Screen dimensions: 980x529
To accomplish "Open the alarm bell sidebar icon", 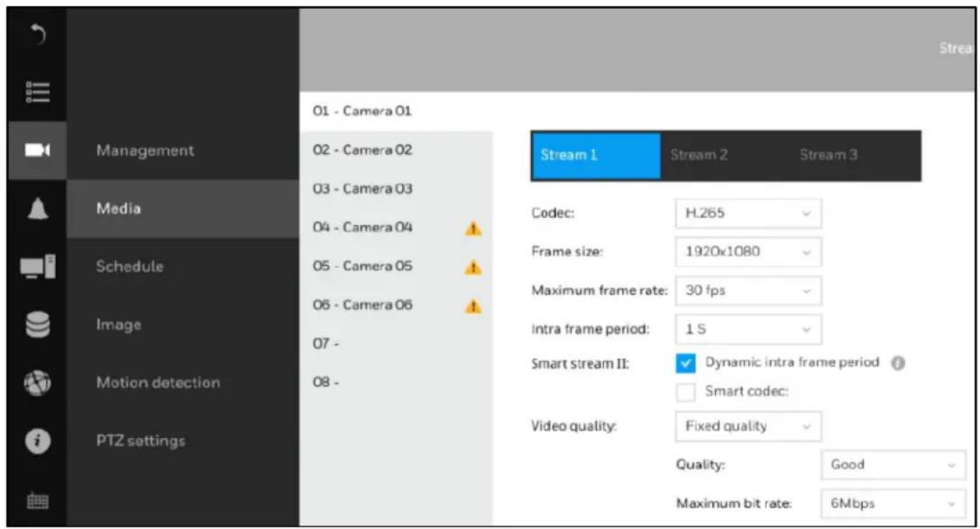I will (x=38, y=208).
